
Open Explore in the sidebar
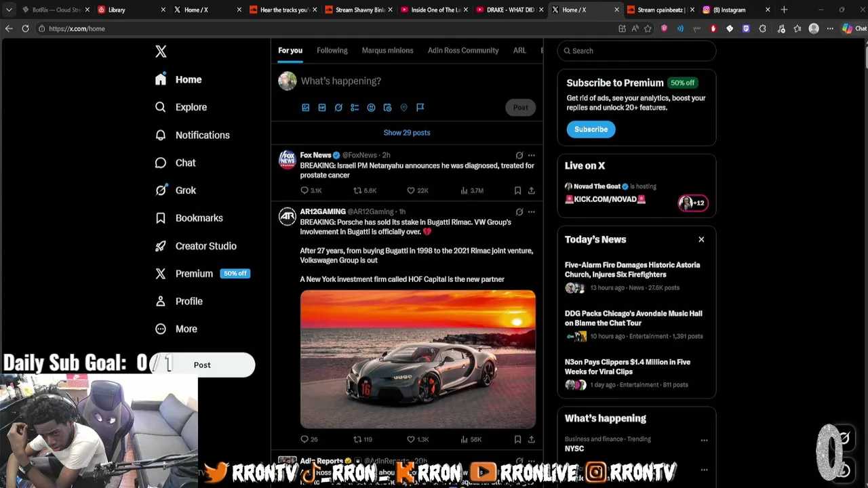(181, 107)
